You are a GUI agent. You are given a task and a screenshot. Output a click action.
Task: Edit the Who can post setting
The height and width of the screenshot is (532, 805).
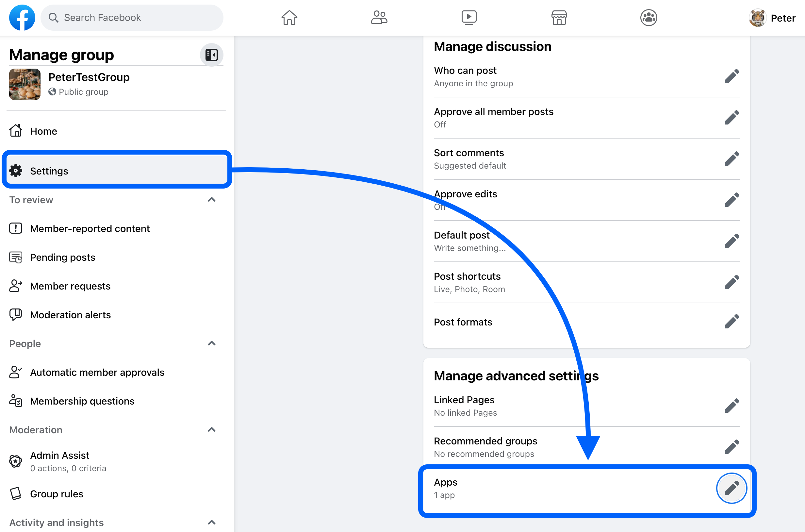732,76
